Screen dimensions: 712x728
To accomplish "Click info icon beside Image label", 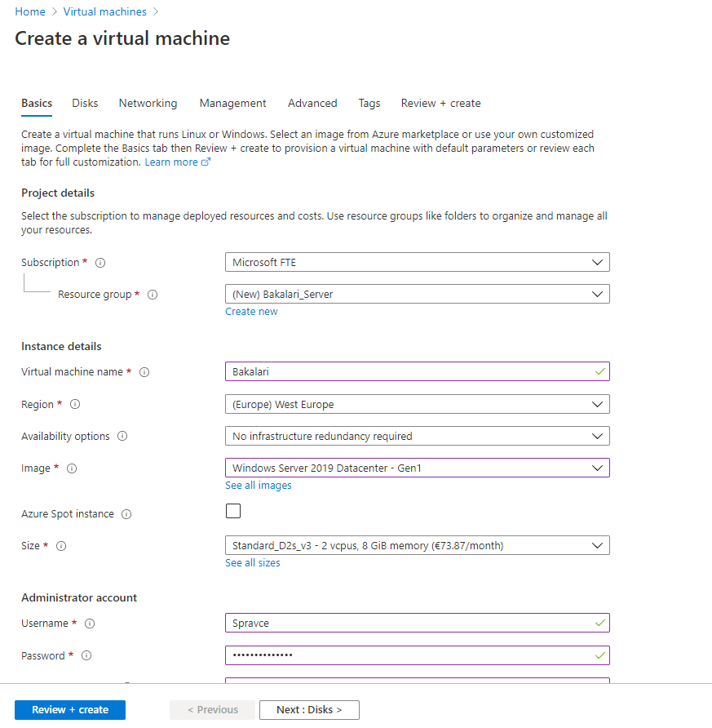I will 72,468.
